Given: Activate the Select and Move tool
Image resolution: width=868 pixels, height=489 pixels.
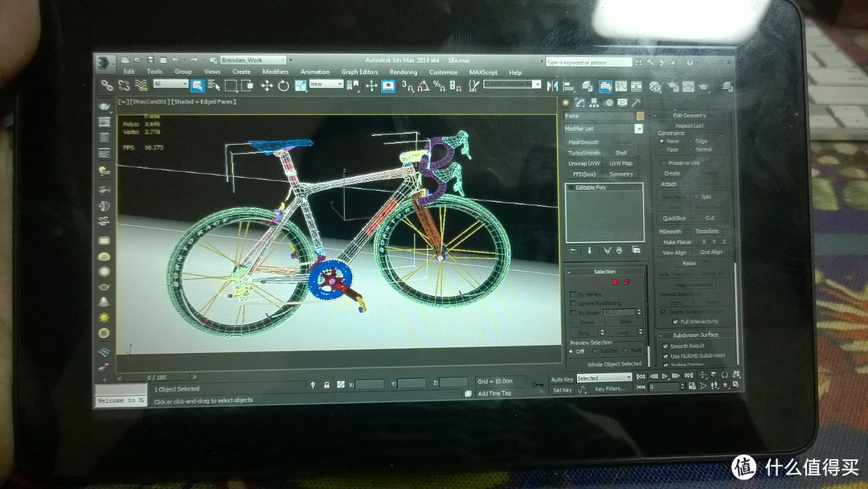Looking at the screenshot, I should pyautogui.click(x=267, y=85).
